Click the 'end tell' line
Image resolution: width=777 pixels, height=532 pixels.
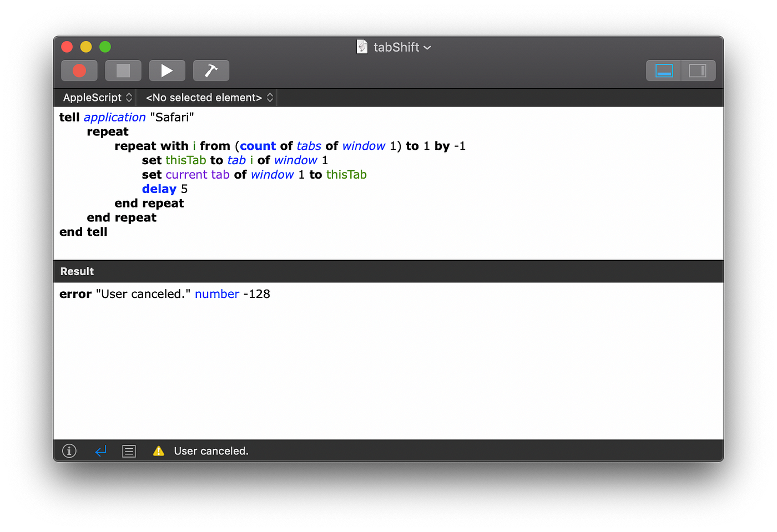click(x=83, y=232)
